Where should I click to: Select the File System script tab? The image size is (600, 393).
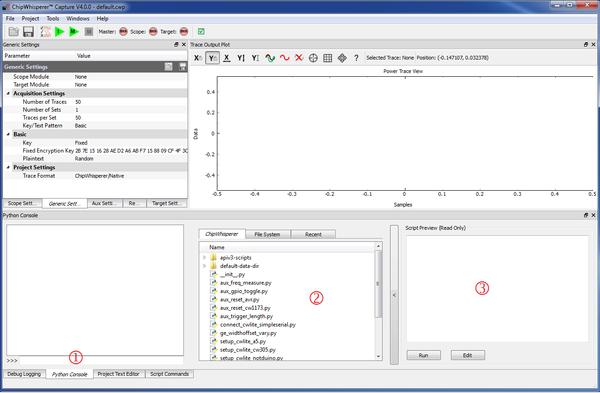point(267,234)
